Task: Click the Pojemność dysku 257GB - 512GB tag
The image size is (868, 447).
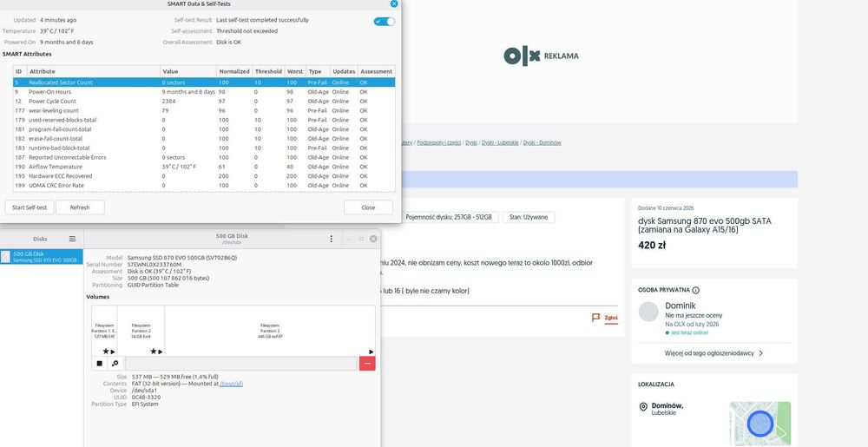Action: 449,217
